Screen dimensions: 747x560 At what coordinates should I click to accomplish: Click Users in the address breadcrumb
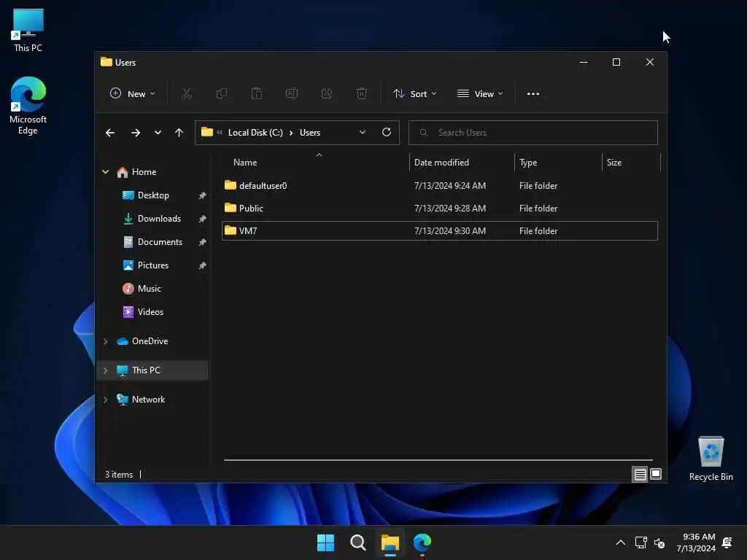coord(309,133)
